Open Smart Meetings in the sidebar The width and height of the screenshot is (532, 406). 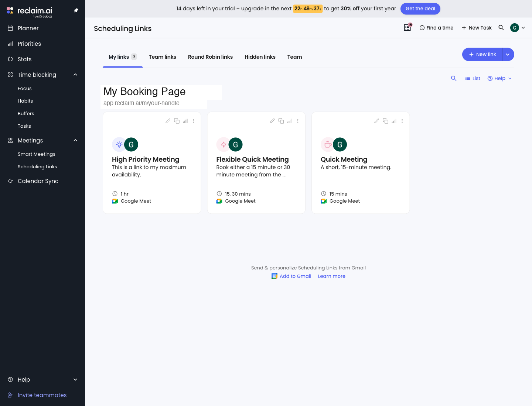[37, 154]
